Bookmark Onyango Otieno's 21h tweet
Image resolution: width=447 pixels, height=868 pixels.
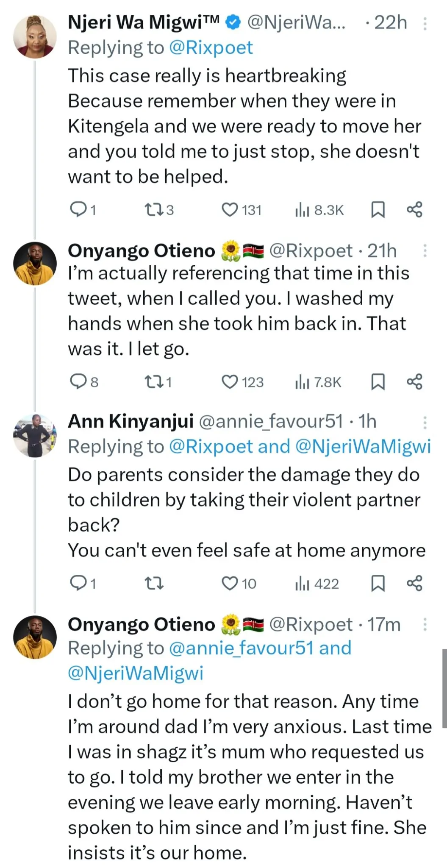[x=378, y=382]
